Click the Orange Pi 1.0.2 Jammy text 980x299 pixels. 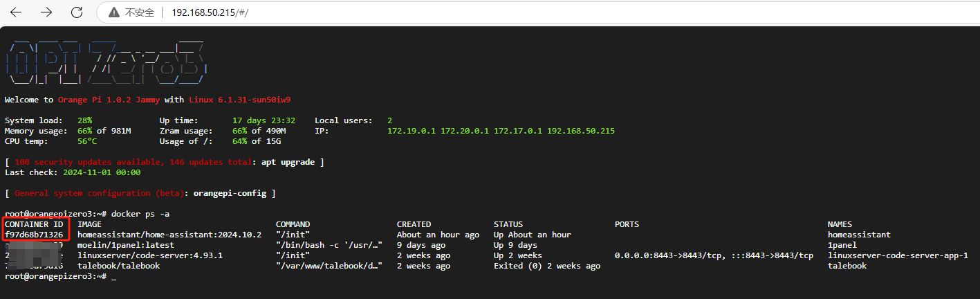coord(109,100)
